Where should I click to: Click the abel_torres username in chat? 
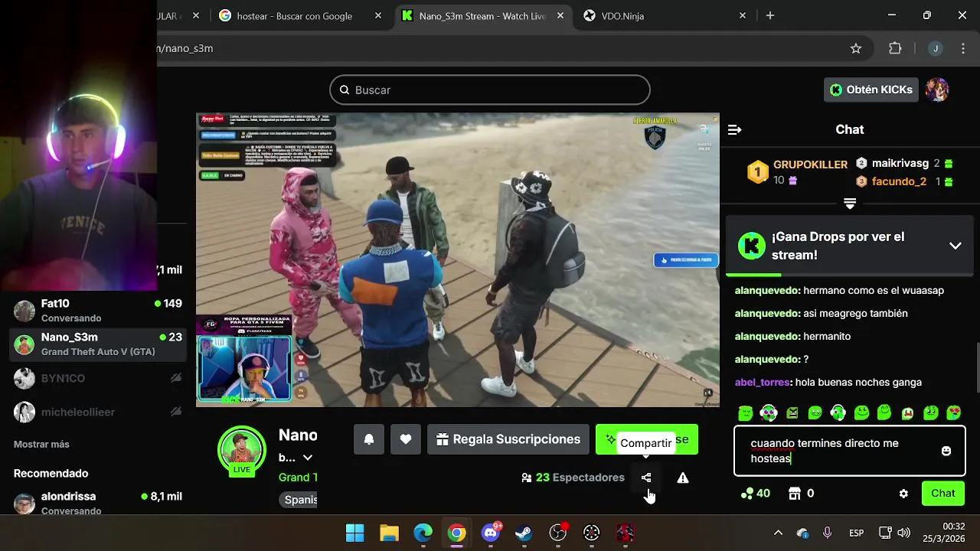763,382
